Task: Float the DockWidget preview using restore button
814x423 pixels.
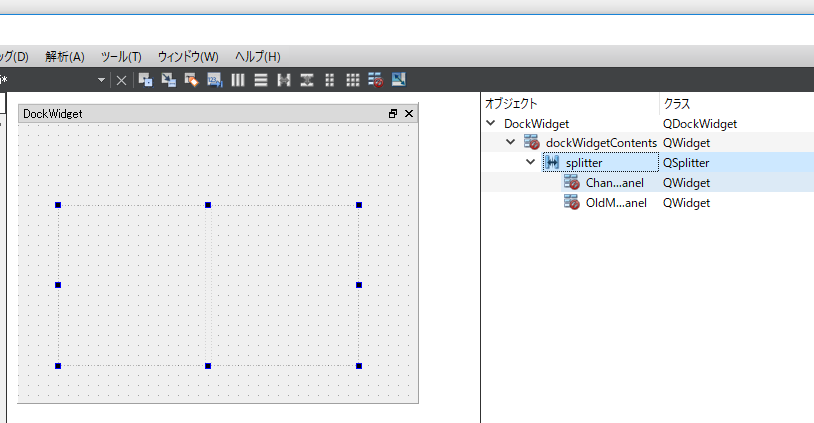Action: click(393, 114)
